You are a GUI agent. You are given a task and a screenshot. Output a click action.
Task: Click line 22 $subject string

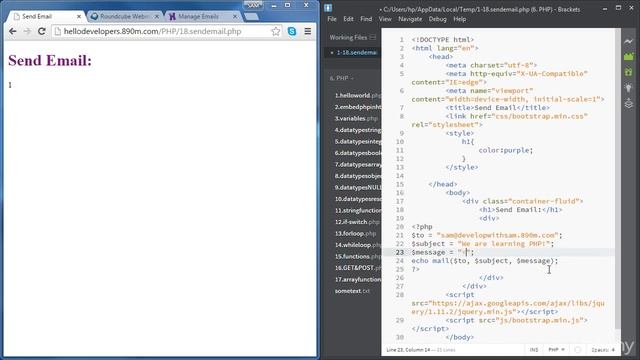504,244
